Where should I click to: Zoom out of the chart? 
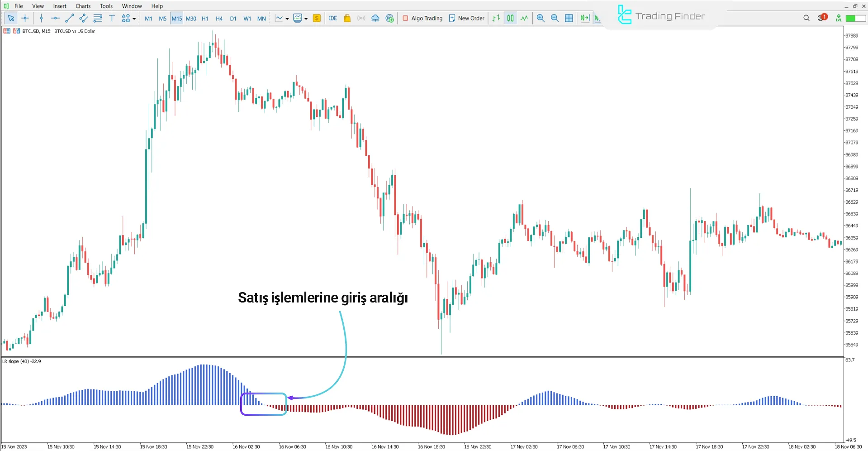click(x=555, y=18)
